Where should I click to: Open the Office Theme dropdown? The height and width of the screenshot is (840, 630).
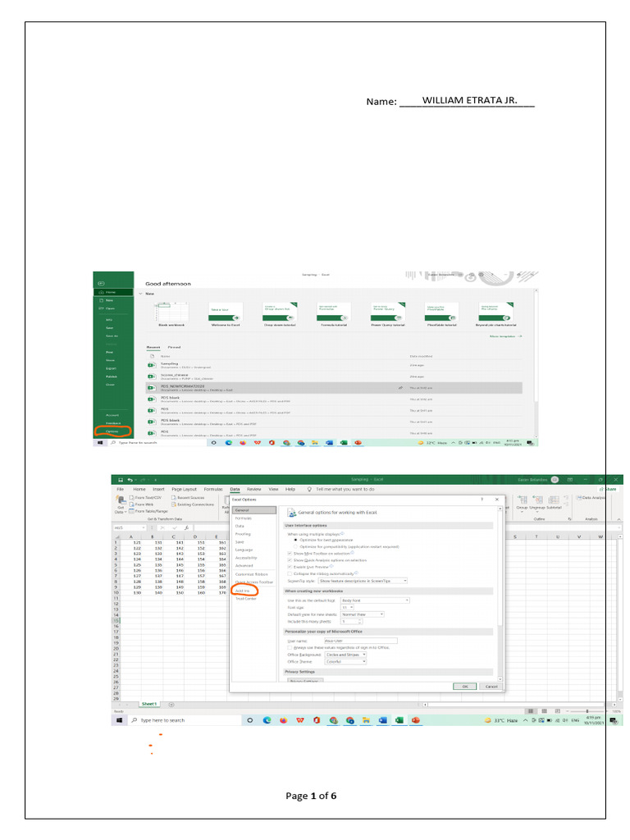pyautogui.click(x=345, y=662)
